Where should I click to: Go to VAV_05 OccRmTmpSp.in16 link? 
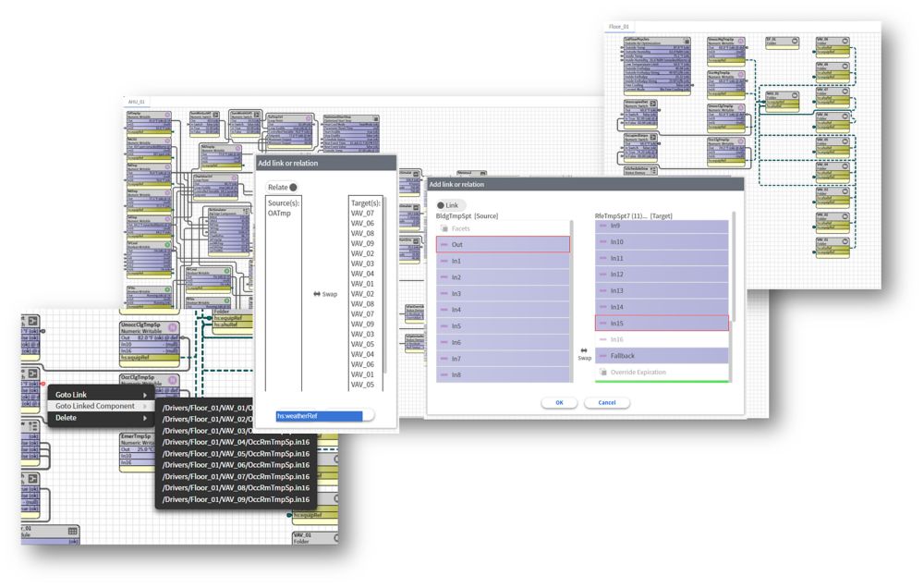tap(236, 454)
